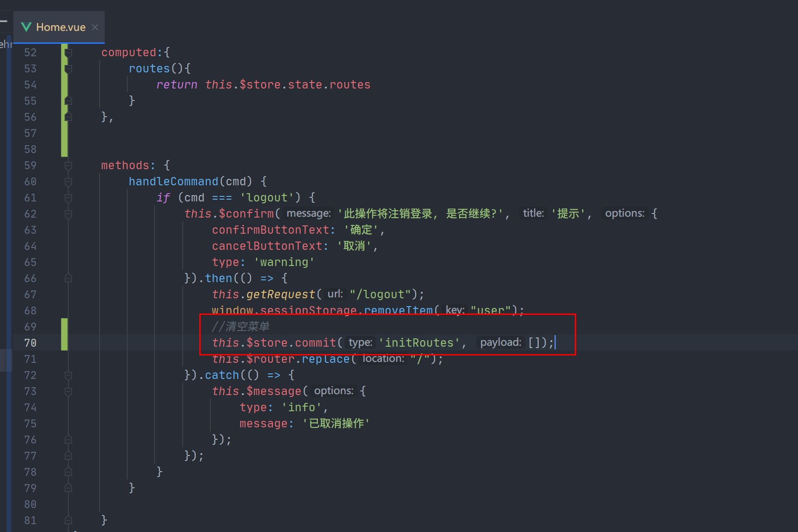Click $store.commit on line 70

[x=291, y=343]
